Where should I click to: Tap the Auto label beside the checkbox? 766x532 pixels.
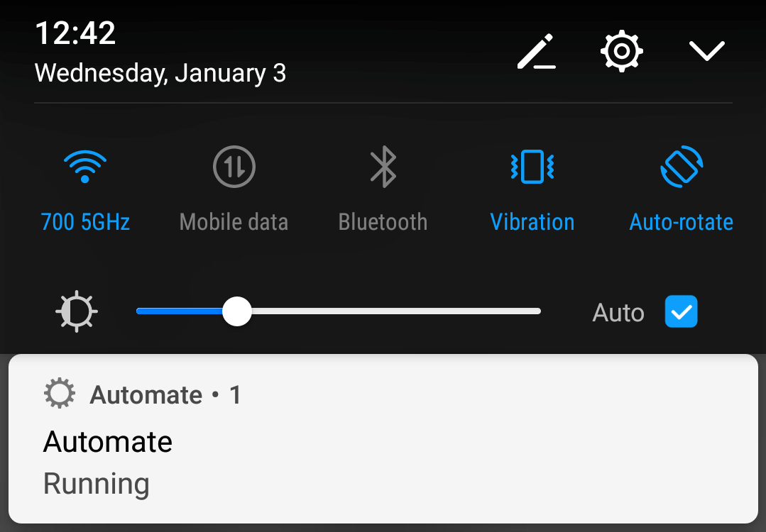(618, 312)
